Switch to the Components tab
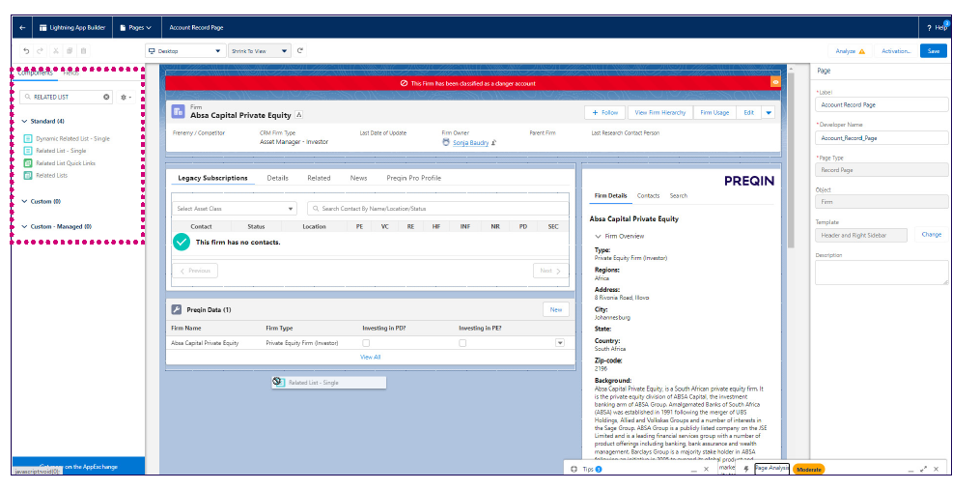The image size is (980, 490). pos(35,73)
